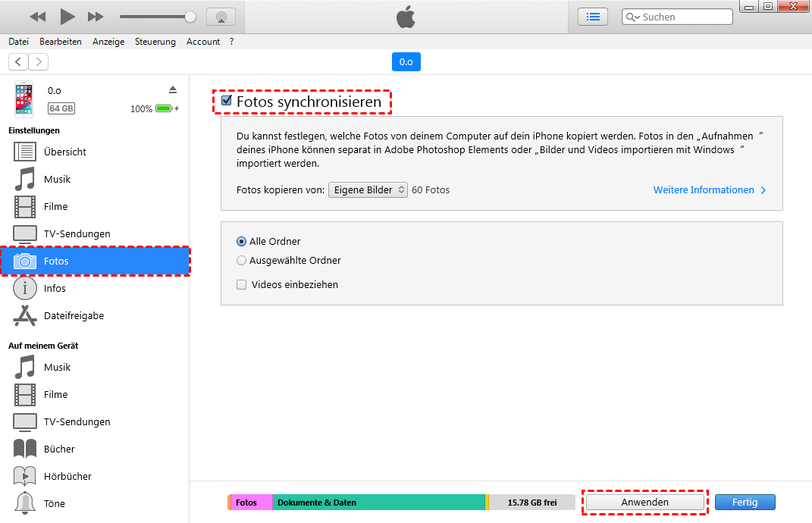Select Töne bell icon
This screenshot has width=812, height=523.
pyautogui.click(x=25, y=504)
